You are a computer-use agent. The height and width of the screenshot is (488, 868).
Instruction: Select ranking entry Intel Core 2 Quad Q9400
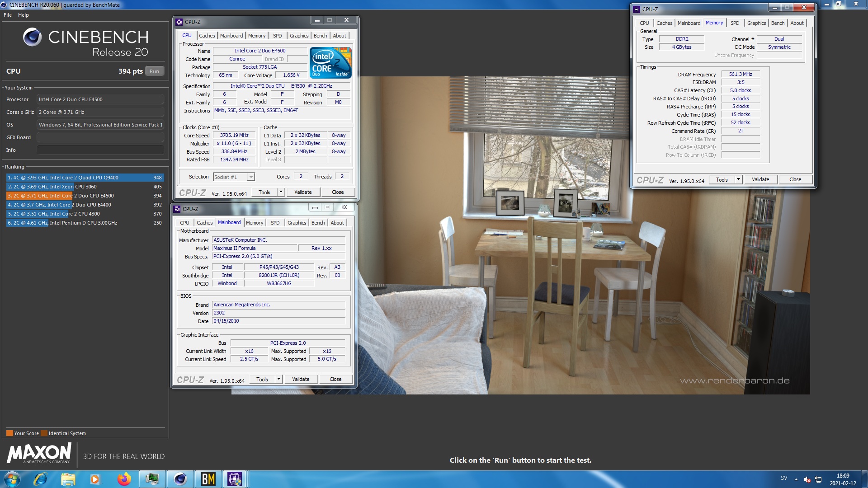point(85,178)
